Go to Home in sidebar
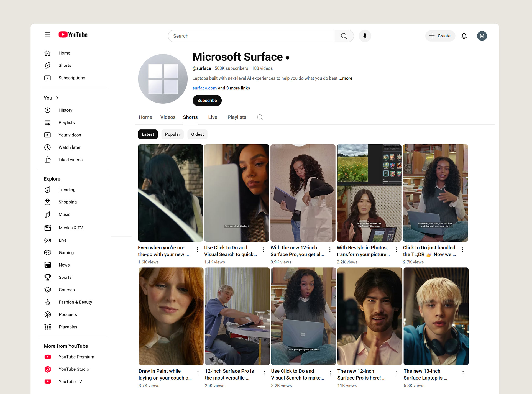 coord(64,53)
